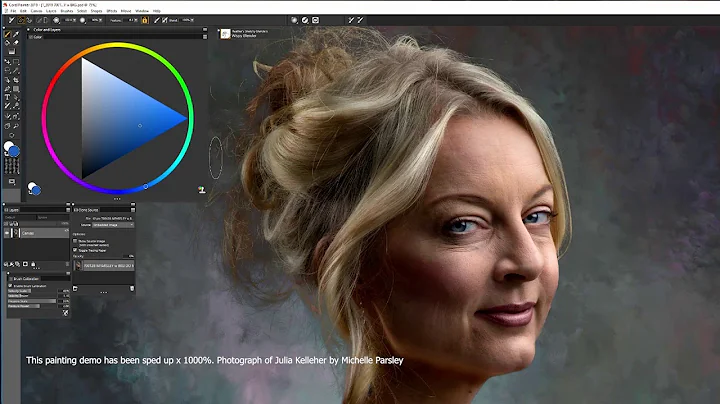Image resolution: width=720 pixels, height=404 pixels.
Task: Open the Effects menu
Action: (112, 11)
